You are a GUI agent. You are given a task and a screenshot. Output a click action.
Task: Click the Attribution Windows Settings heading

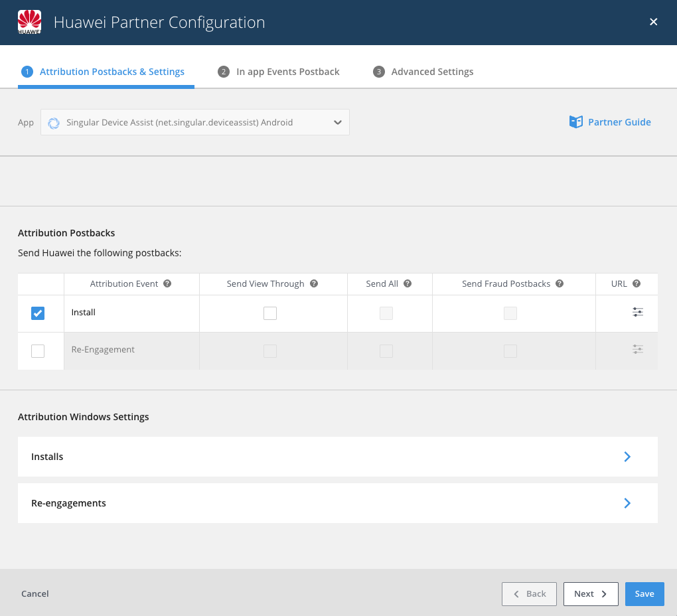84,417
